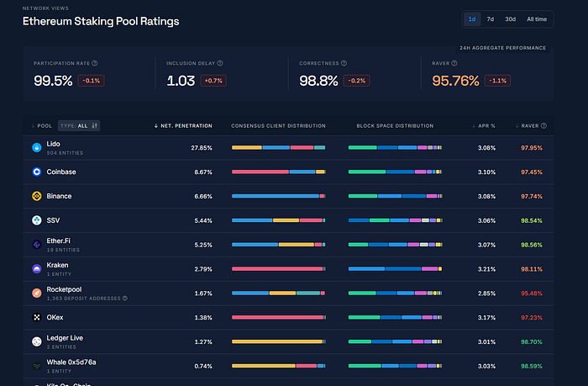Sort by APR % column

pyautogui.click(x=484, y=126)
